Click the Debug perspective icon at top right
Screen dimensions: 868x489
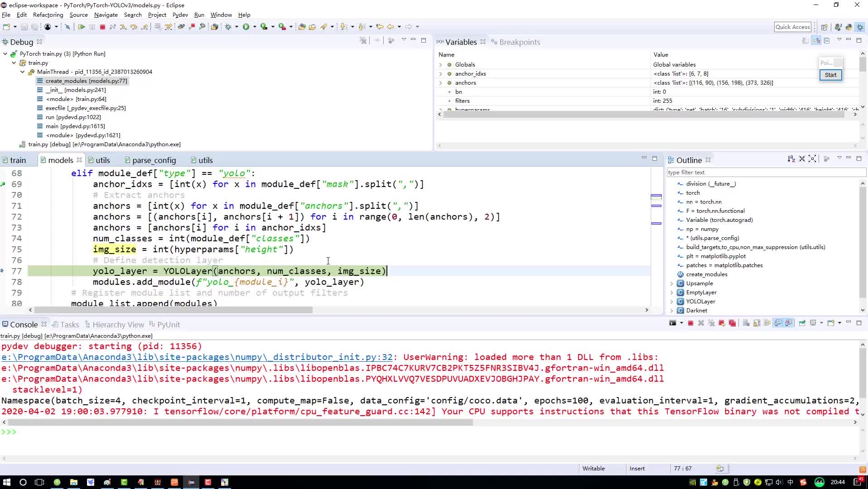859,27
